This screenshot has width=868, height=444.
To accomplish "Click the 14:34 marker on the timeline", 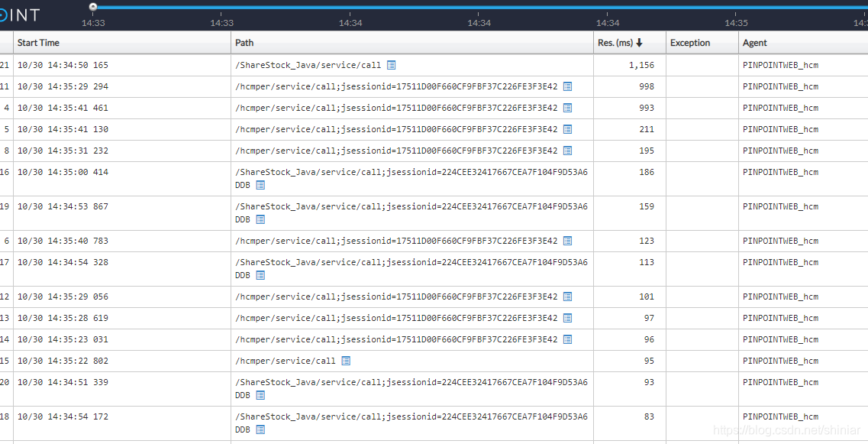I will pyautogui.click(x=350, y=23).
